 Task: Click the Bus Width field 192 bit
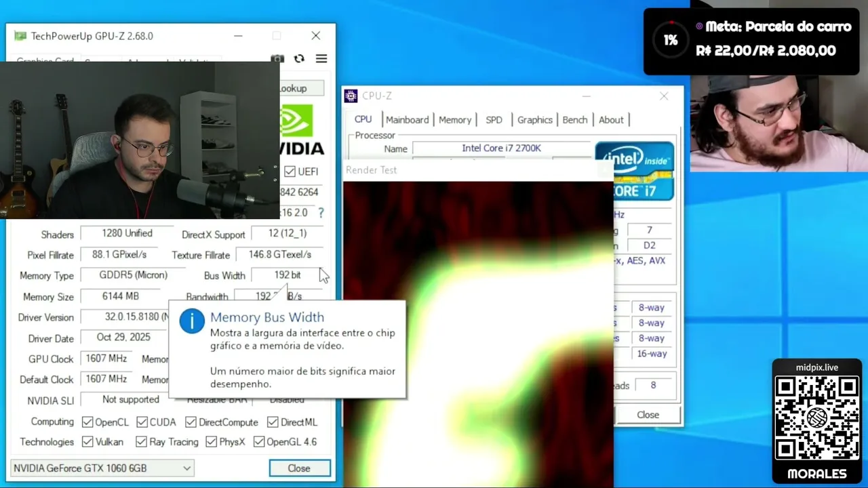click(288, 275)
